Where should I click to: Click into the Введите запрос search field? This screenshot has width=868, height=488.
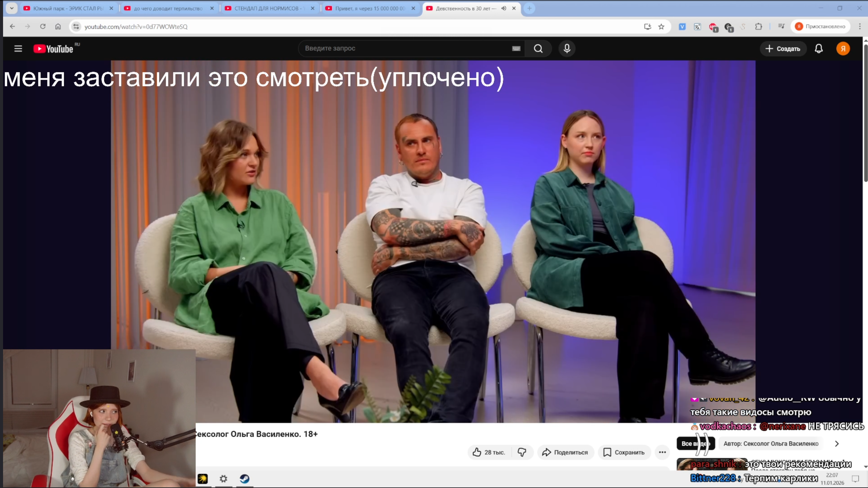pyautogui.click(x=404, y=48)
